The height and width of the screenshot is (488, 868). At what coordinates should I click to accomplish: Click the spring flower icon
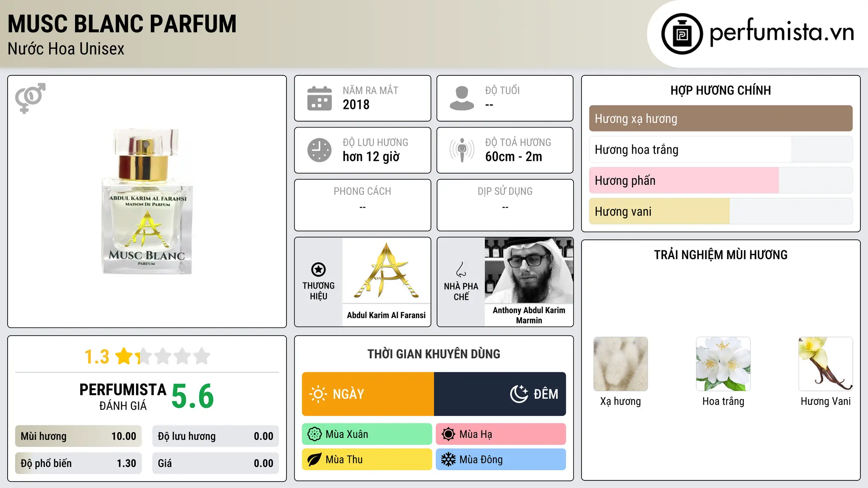point(314,434)
